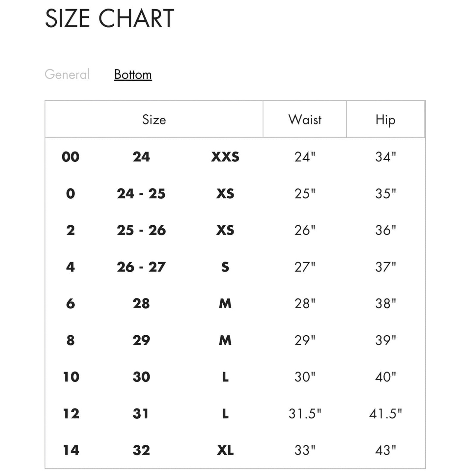This screenshot has height=476, width=476.
Task: Select the Bottom tab
Action: 133,74
